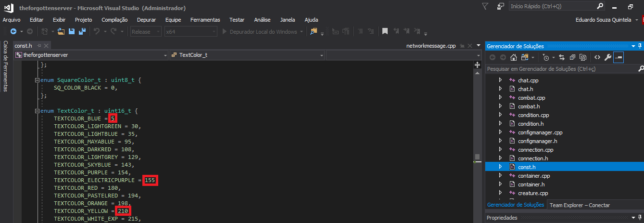Select condition.cpp in the solution tree
Screen dimensions: 644x223
tap(533, 115)
